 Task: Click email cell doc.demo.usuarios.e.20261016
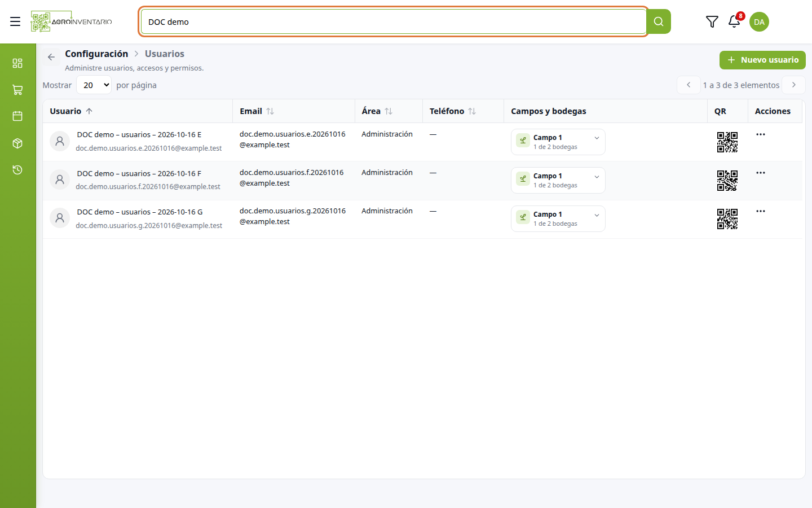(x=293, y=139)
